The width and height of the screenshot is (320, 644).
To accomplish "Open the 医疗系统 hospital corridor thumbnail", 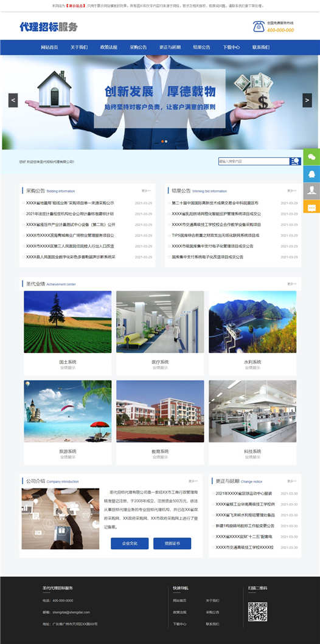I will tap(160, 322).
